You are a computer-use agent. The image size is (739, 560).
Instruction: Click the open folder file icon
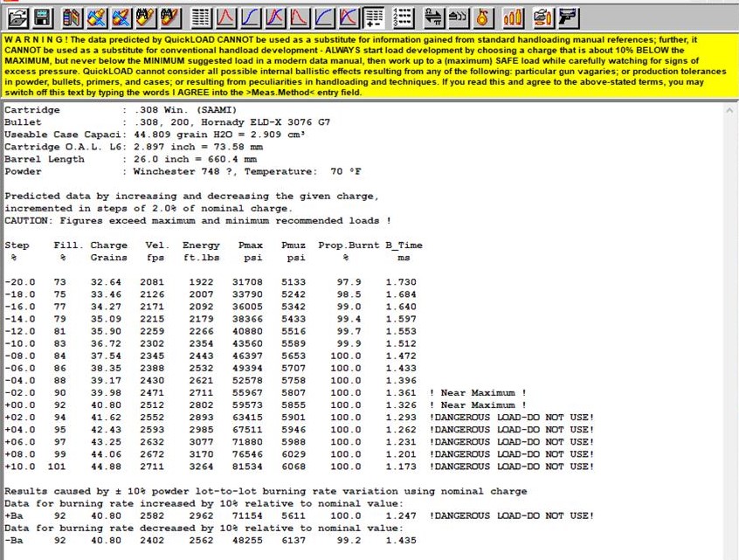(x=18, y=16)
